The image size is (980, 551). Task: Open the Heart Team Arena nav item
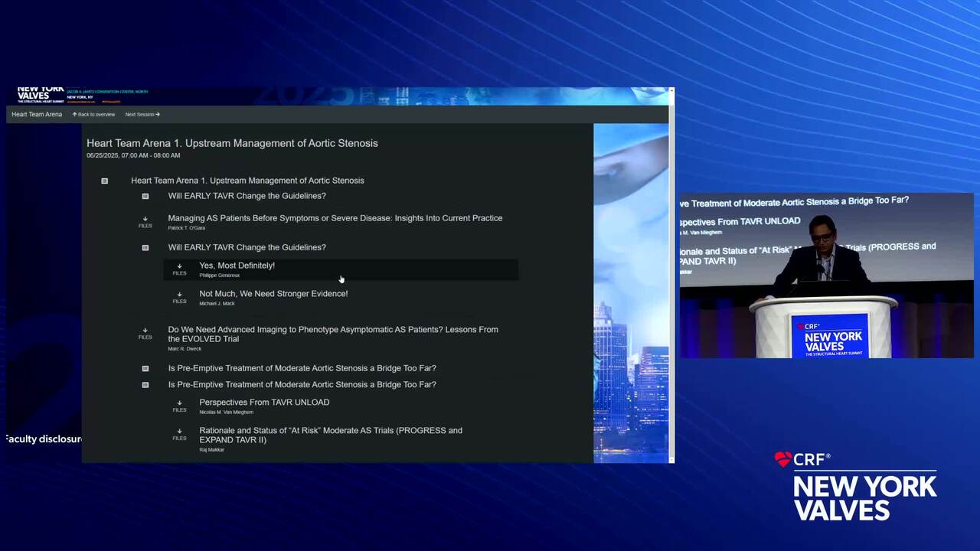click(37, 114)
